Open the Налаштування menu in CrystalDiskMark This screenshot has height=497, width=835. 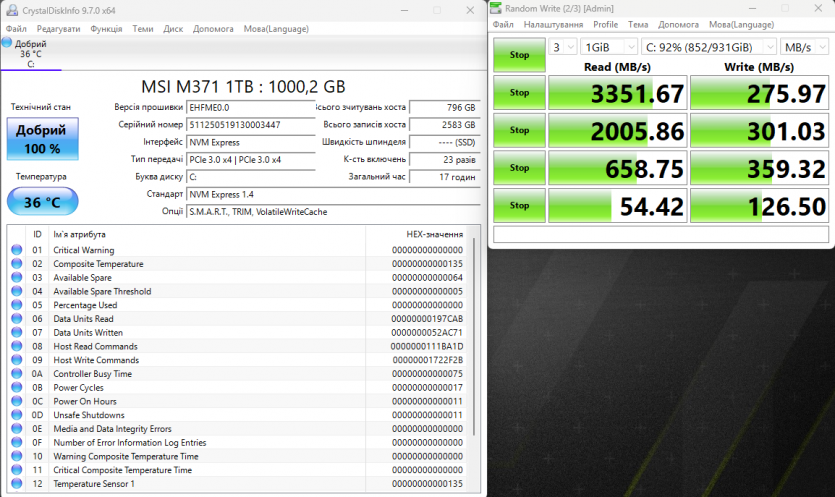click(553, 24)
